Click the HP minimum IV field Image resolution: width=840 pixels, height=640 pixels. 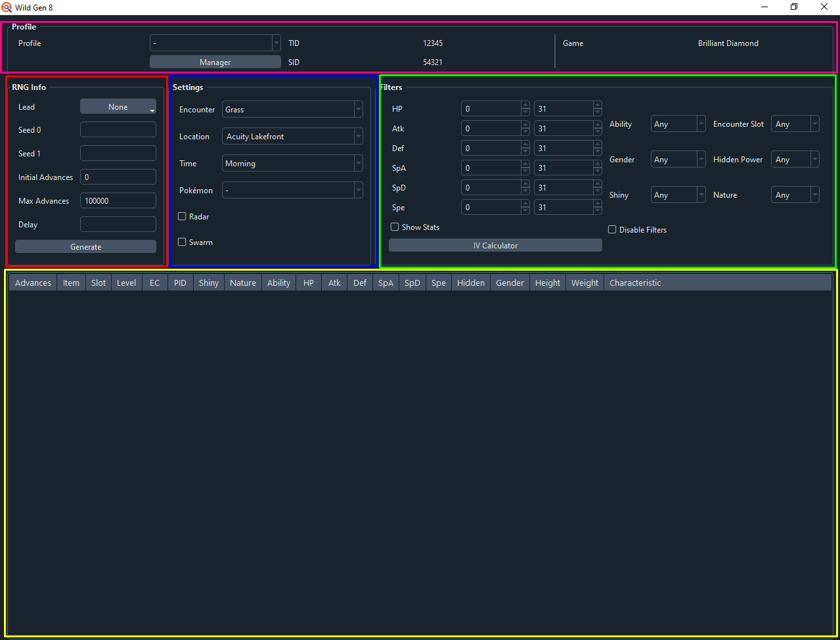pos(495,109)
